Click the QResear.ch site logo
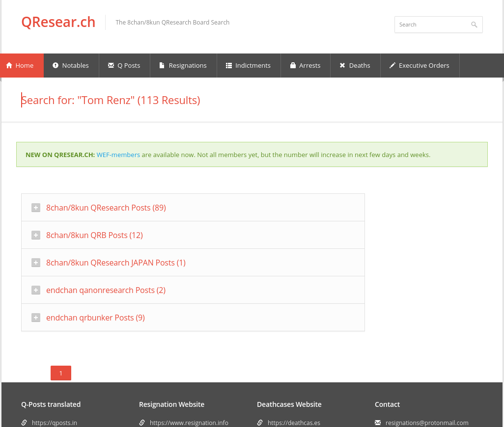 point(58,22)
